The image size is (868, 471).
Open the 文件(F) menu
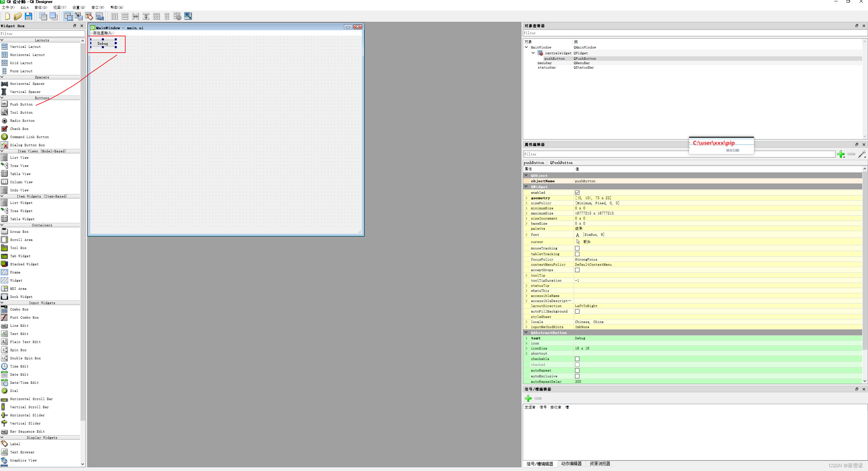tap(8, 7)
